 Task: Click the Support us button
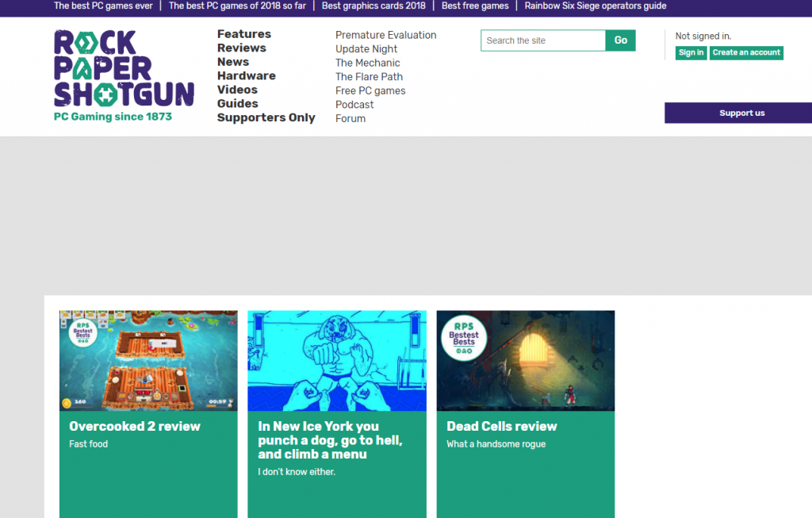point(738,113)
